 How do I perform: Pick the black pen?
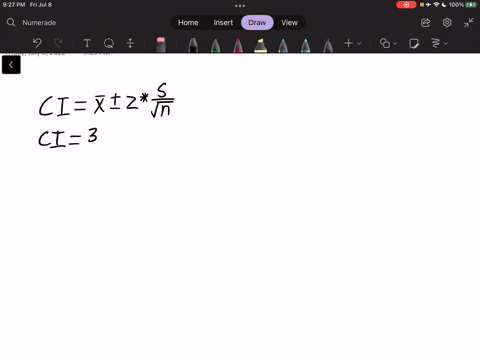click(x=193, y=45)
